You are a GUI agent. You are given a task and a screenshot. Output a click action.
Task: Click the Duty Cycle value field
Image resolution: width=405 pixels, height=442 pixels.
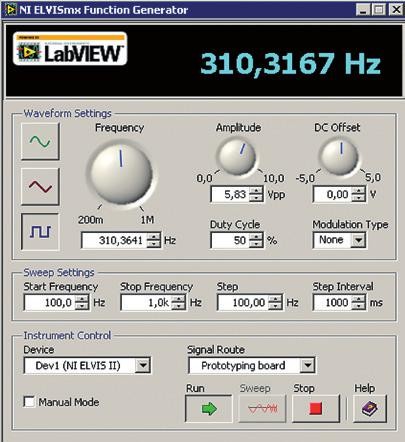coord(230,240)
